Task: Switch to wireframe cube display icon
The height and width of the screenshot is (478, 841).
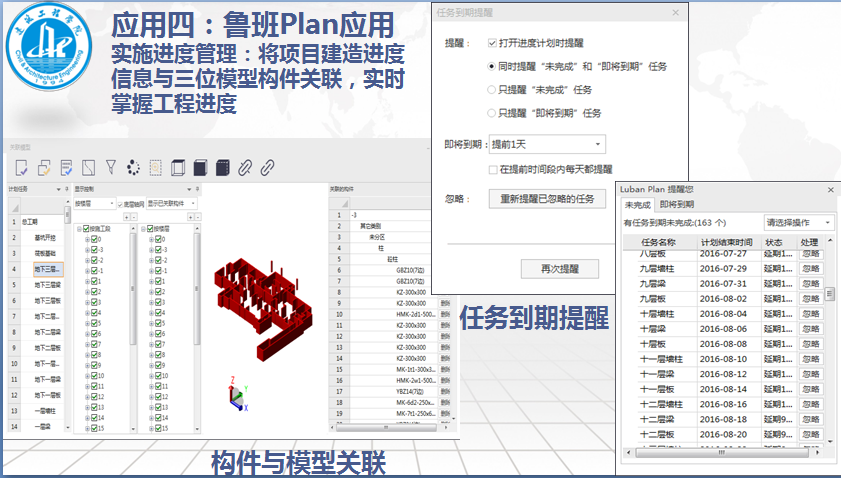Action: (178, 168)
